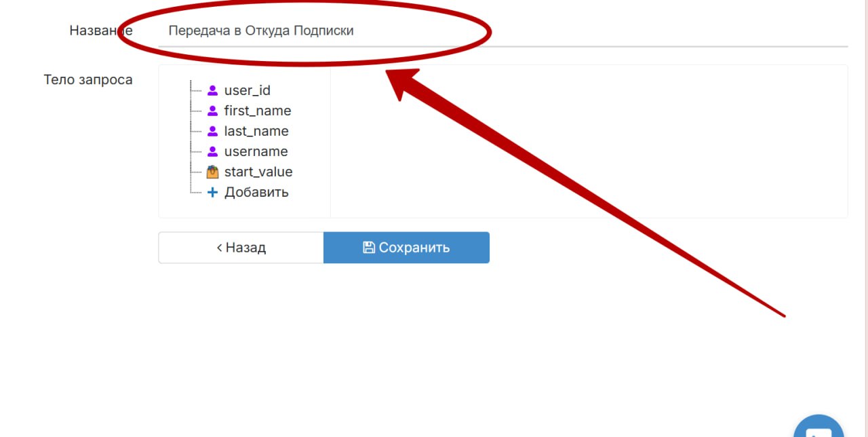Image resolution: width=868 pixels, height=437 pixels.
Task: Click the empty request body detail panel
Action: tap(588, 141)
